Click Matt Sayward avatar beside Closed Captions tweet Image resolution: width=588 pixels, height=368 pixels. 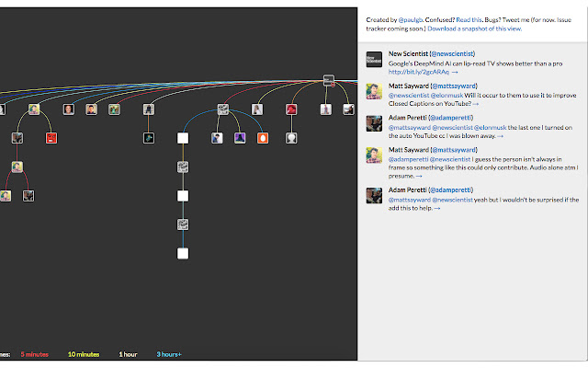[374, 91]
